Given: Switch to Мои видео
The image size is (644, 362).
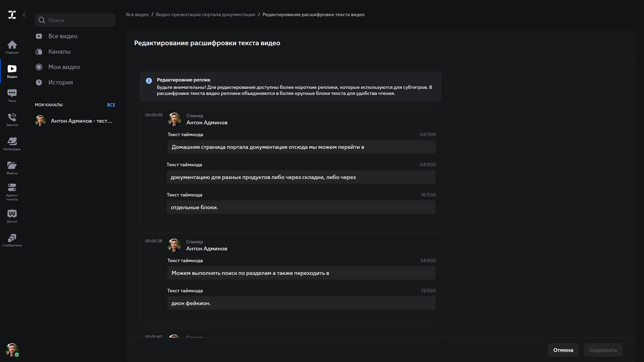Looking at the screenshot, I should (x=64, y=67).
